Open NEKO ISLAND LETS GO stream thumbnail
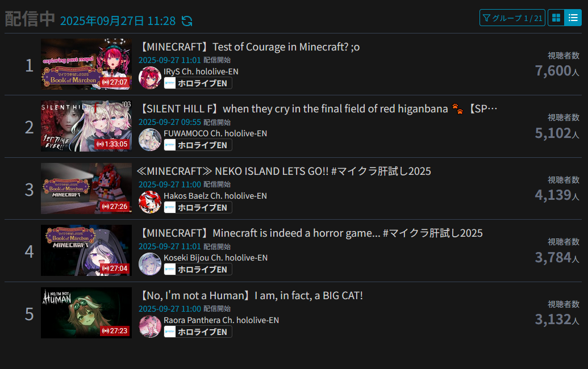Viewport: 588px width, 369px height. (x=86, y=188)
